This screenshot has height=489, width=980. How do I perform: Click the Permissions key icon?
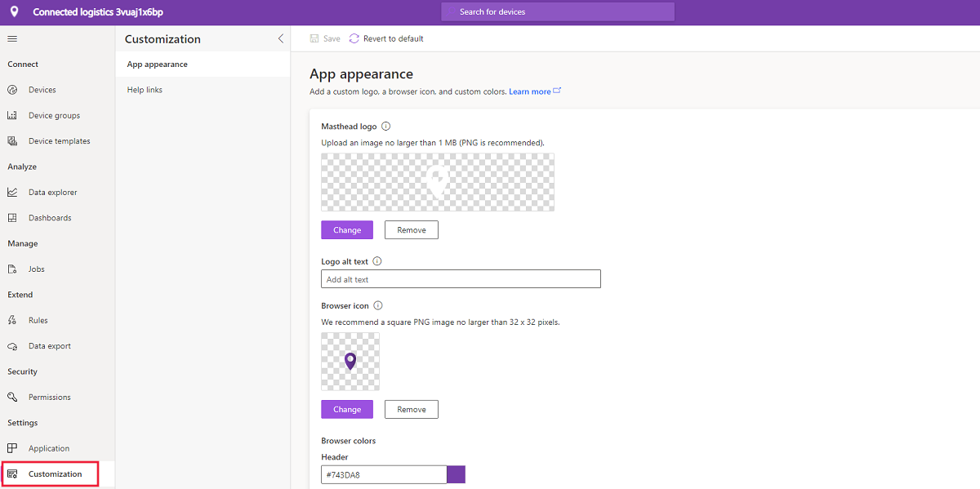[12, 398]
